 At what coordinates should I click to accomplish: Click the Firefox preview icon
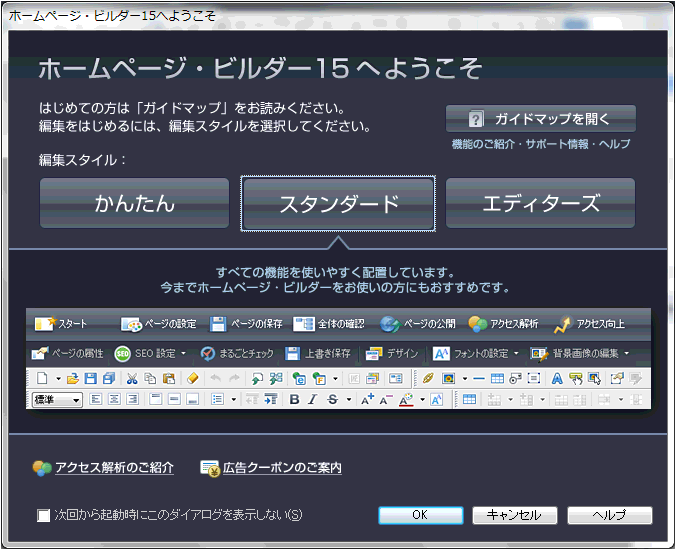click(x=319, y=378)
